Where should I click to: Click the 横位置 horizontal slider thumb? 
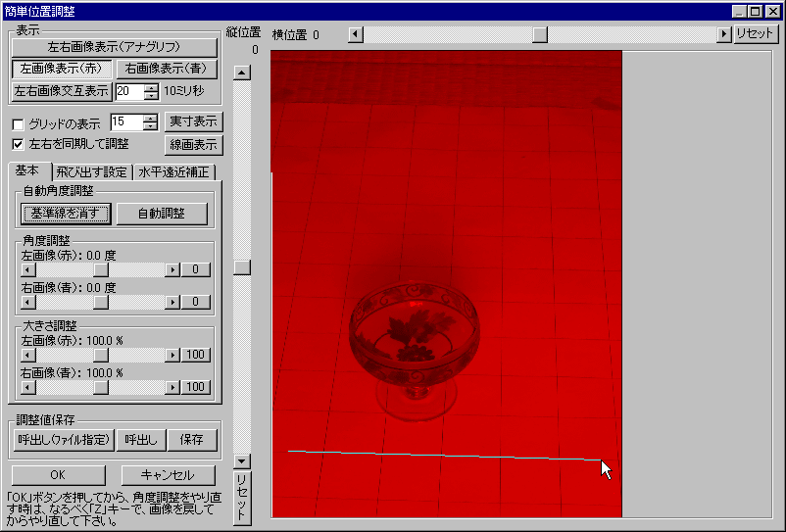pos(539,34)
